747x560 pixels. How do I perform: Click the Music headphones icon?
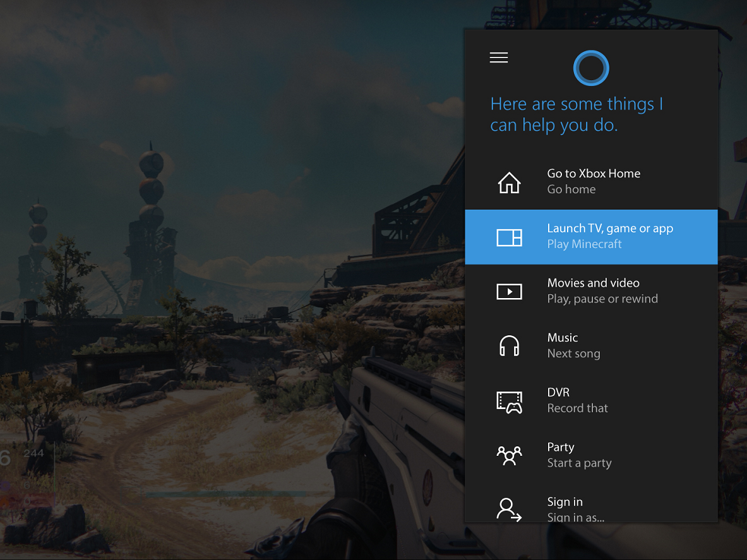coord(509,345)
